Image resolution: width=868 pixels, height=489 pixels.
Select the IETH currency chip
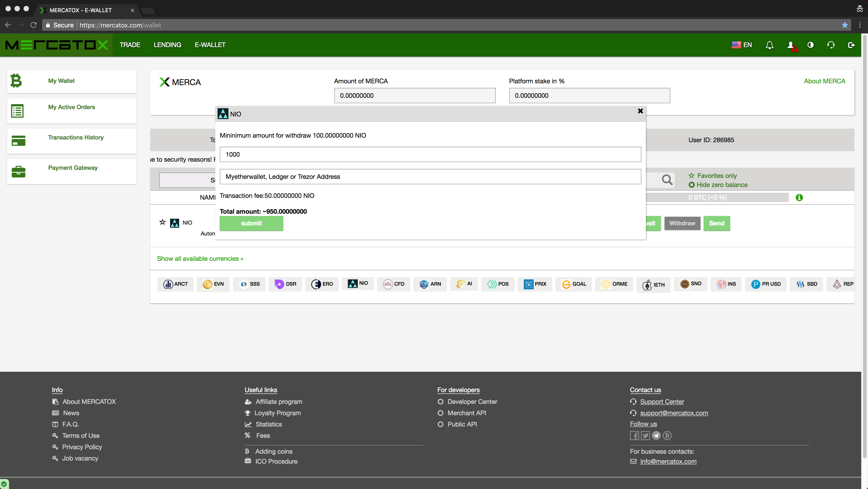coord(653,285)
